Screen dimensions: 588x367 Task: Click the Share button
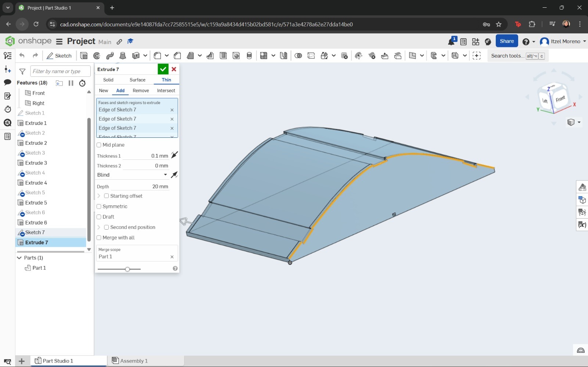pos(507,41)
